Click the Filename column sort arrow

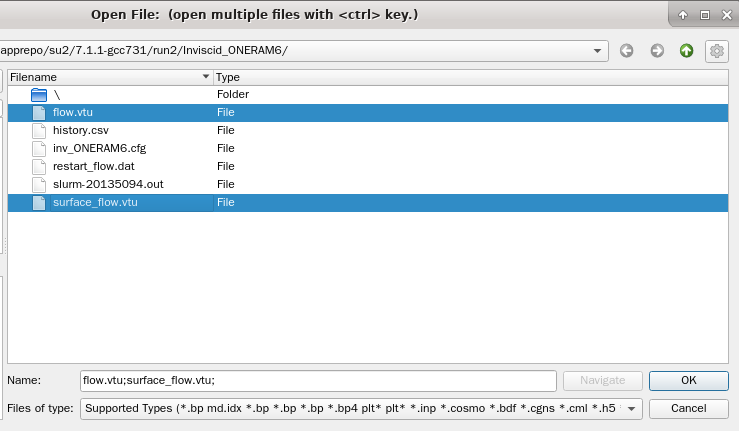pos(206,77)
